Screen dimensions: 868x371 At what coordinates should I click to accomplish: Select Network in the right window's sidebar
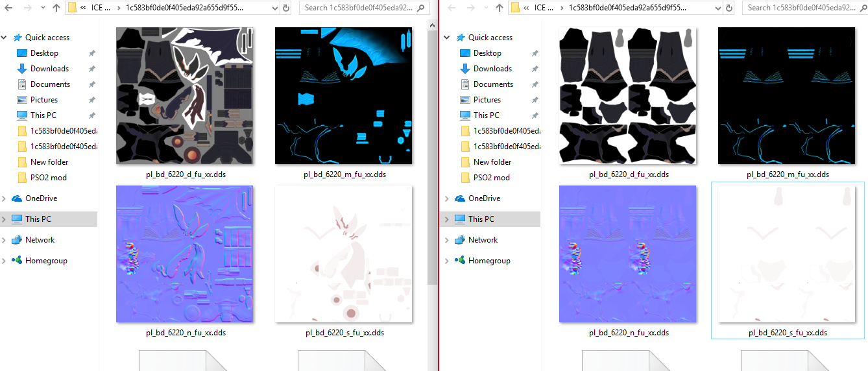click(483, 240)
